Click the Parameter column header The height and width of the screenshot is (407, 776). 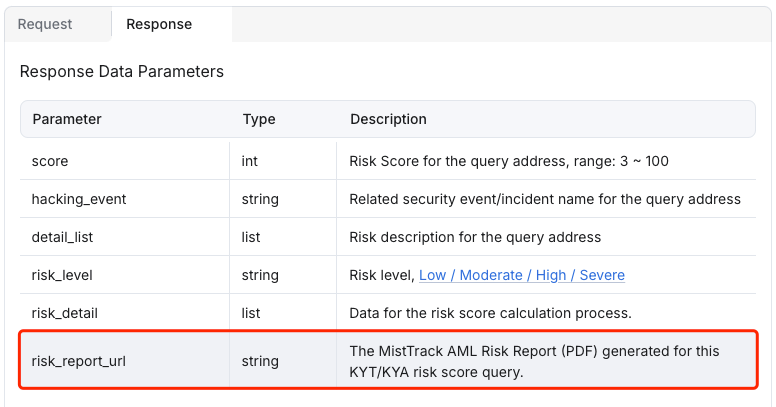[x=67, y=119]
